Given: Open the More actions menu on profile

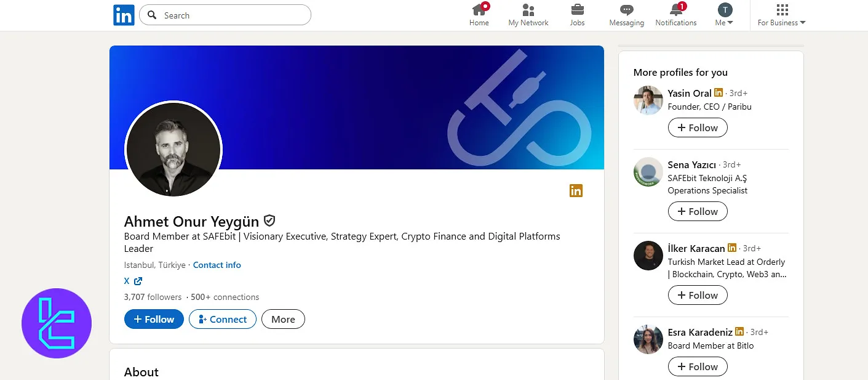Looking at the screenshot, I should (283, 319).
